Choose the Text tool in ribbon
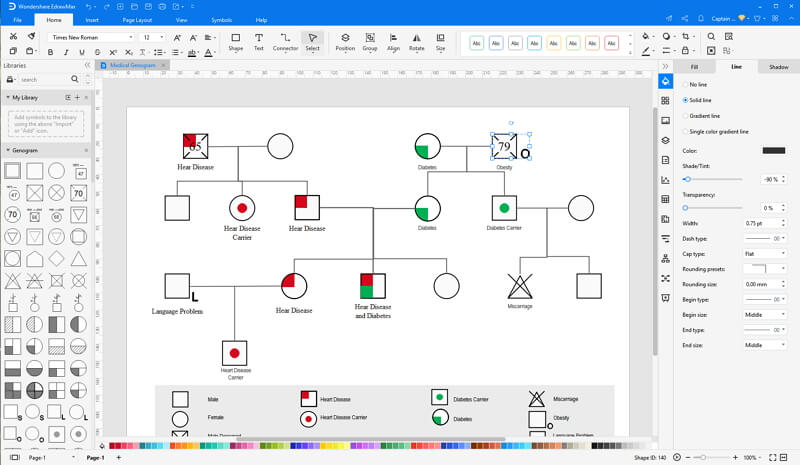 (x=259, y=42)
